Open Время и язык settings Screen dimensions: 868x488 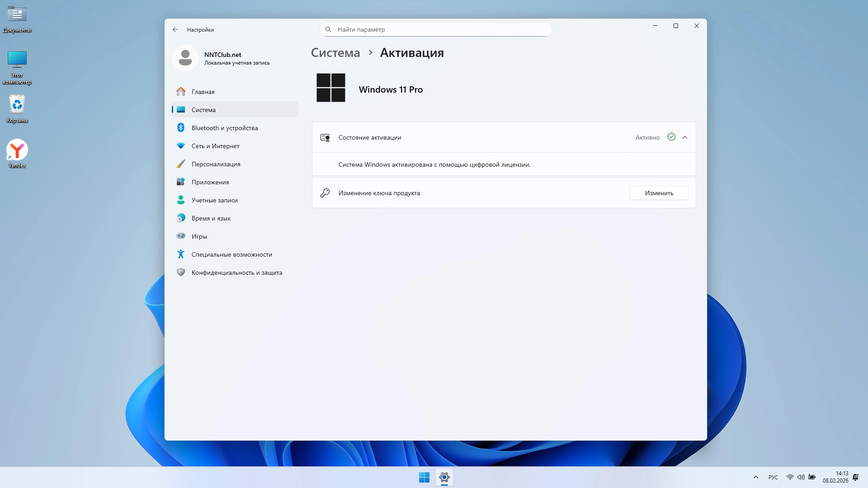click(211, 218)
